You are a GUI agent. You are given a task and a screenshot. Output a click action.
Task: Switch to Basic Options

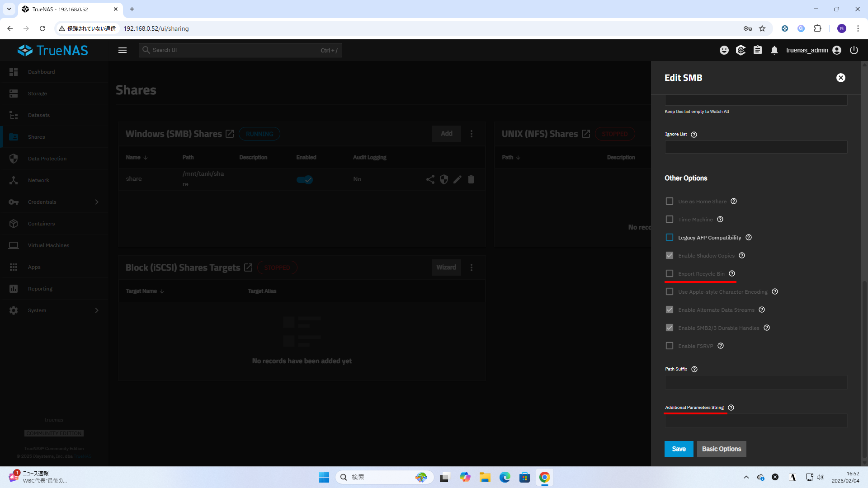[721, 449]
